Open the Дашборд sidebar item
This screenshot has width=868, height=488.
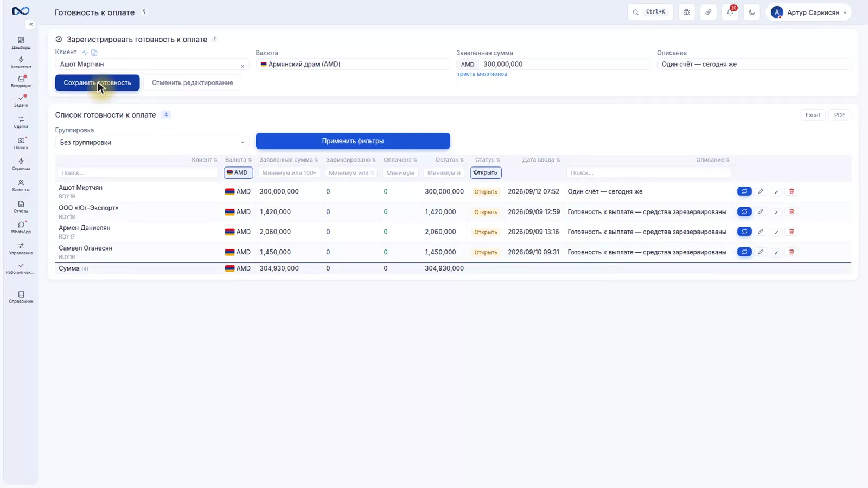coord(21,43)
